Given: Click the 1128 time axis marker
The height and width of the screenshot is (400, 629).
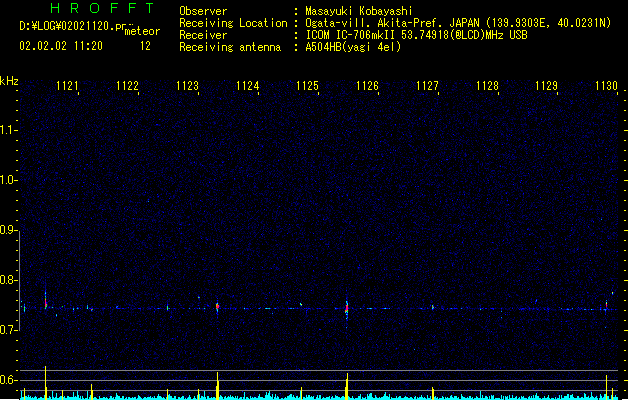Looking at the screenshot, I should (x=487, y=85).
